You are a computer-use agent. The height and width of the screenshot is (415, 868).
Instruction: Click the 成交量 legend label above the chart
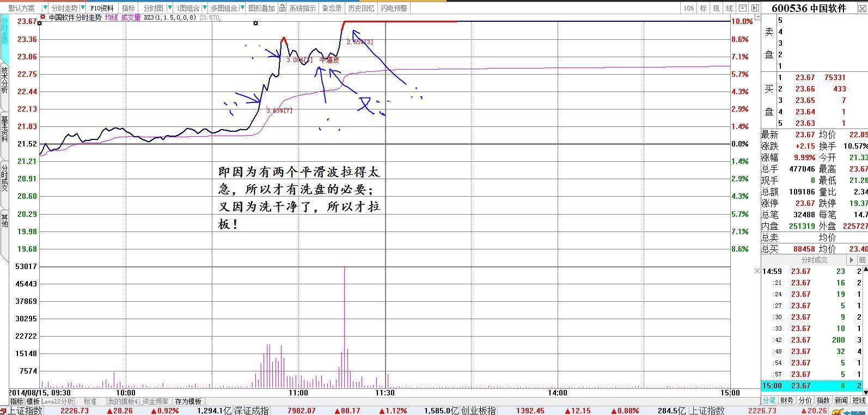click(131, 17)
